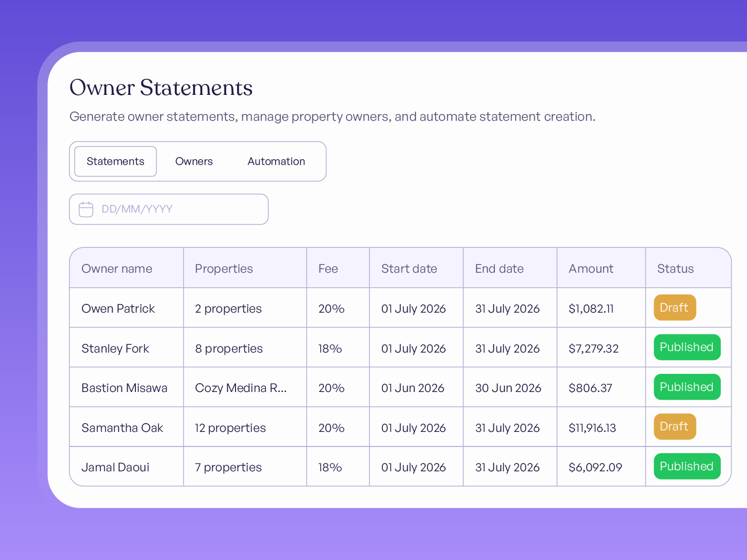Click the calendar icon in date field

click(x=86, y=209)
